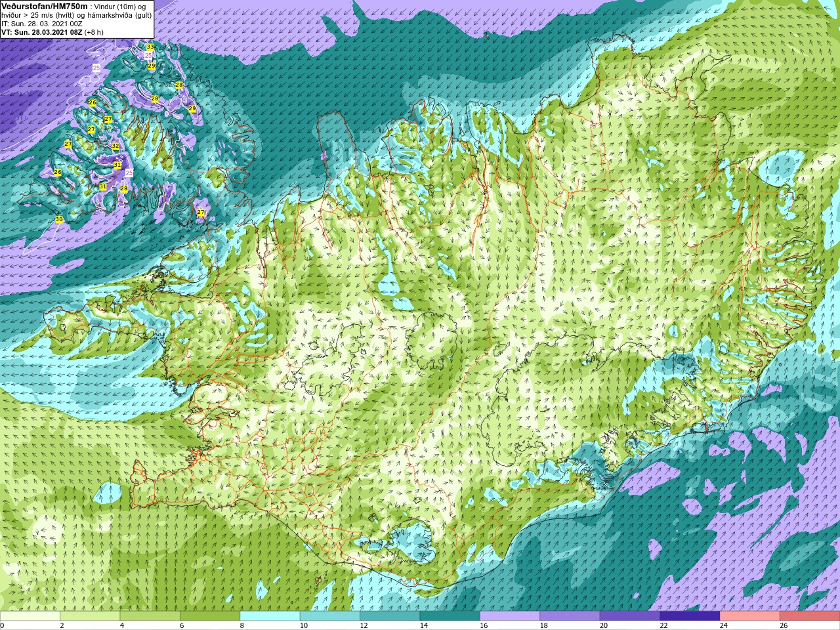Select the light green 2–4 m/s legend swatch
The image size is (840, 630).
pos(91,616)
